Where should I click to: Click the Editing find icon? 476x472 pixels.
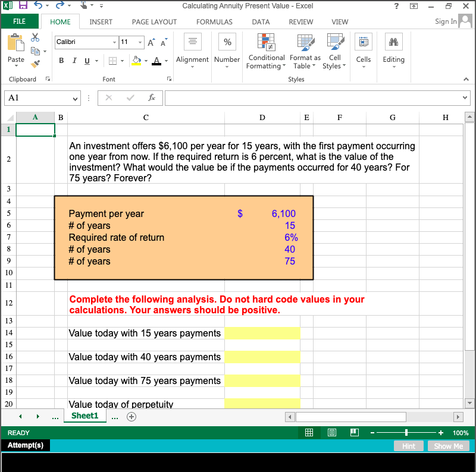click(x=393, y=42)
